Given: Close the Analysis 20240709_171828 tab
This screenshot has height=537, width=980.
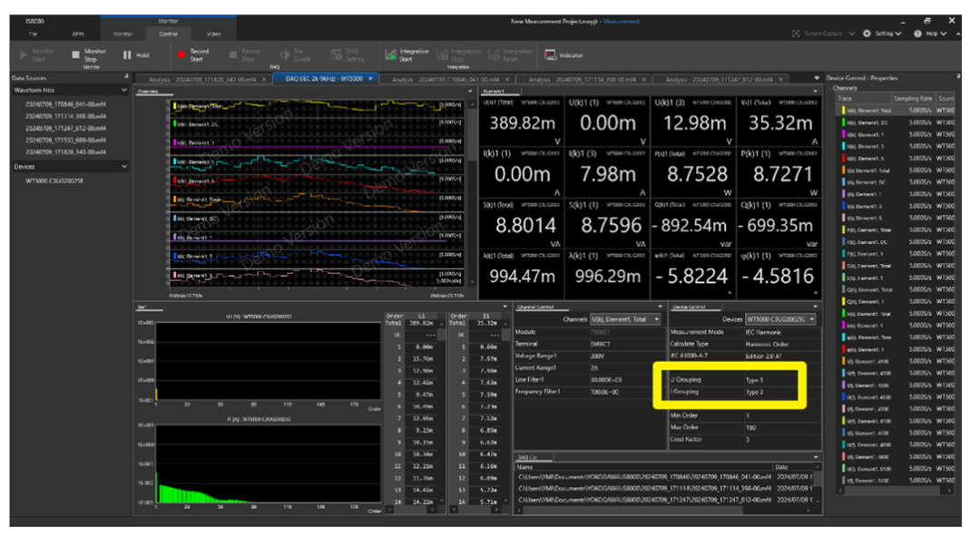Looking at the screenshot, I should point(264,80).
